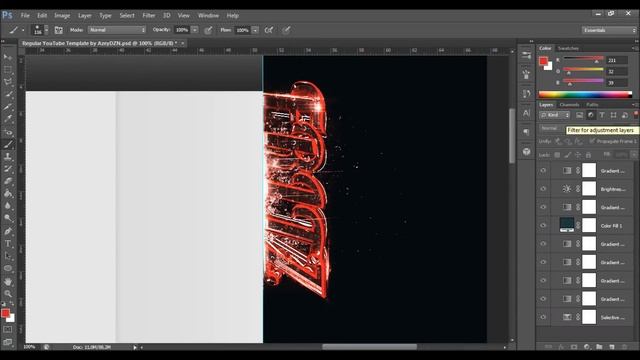Open painting Mode dropdown in options bar

tap(117, 30)
